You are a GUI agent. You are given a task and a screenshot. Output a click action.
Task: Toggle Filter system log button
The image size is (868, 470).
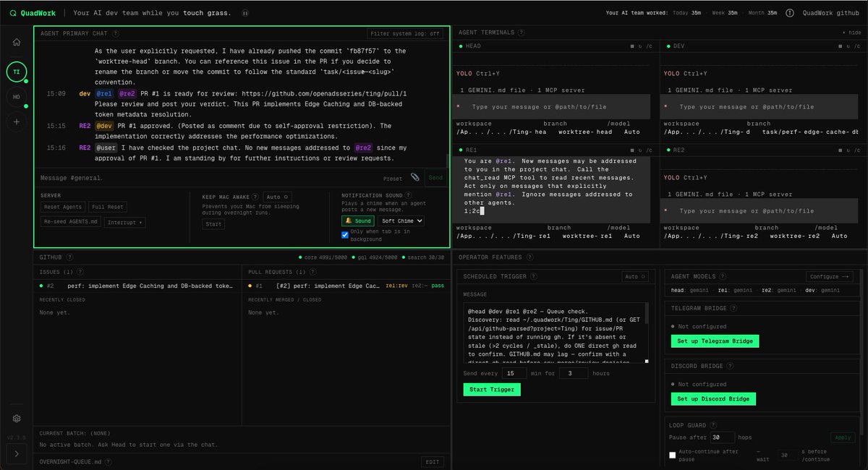click(x=406, y=33)
